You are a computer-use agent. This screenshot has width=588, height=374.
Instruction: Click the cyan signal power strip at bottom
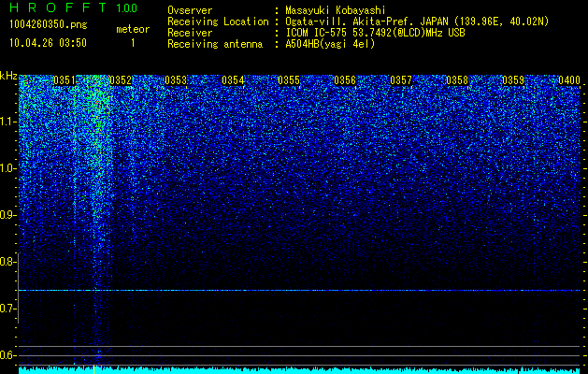tap(299, 370)
